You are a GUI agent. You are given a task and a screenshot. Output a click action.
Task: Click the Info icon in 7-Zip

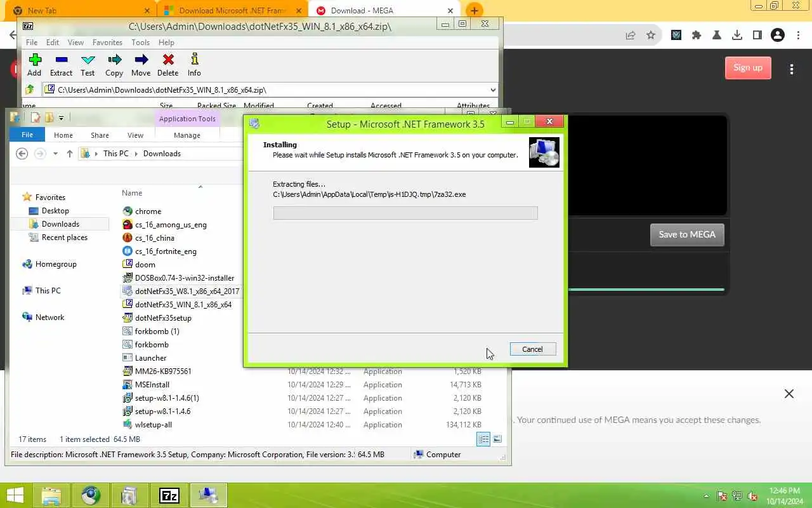tap(194, 60)
